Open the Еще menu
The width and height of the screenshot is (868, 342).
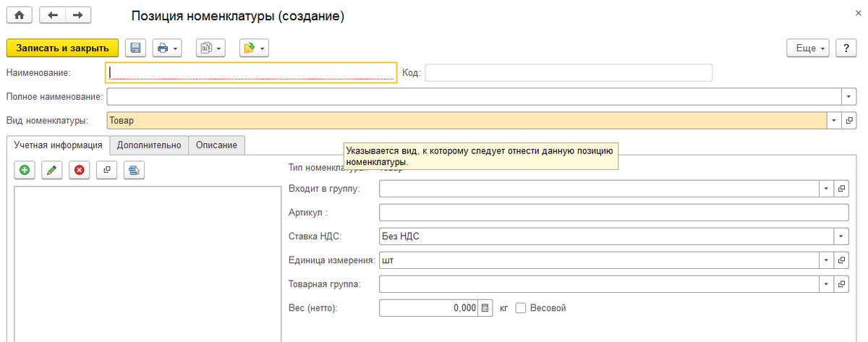pyautogui.click(x=808, y=48)
